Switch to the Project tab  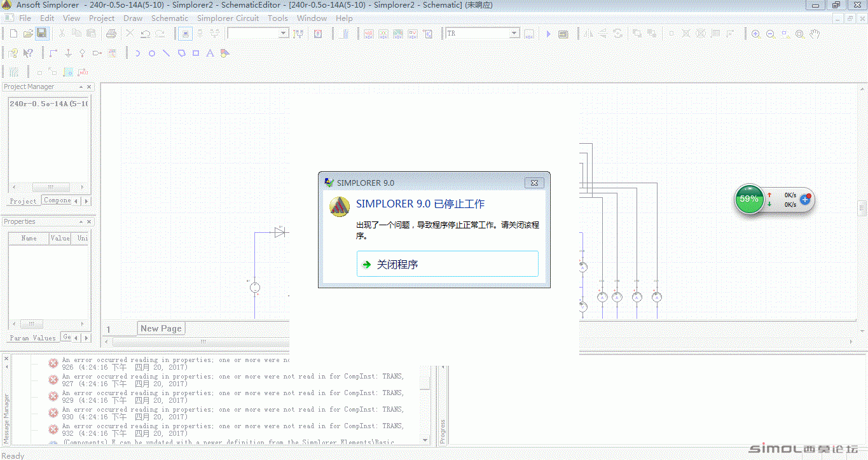pos(23,201)
